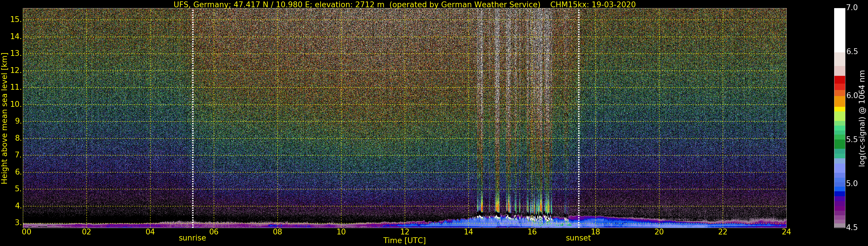This screenshot has width=868, height=246.
Task: Select the "13." km tick on the height axis
Action: 16,54
